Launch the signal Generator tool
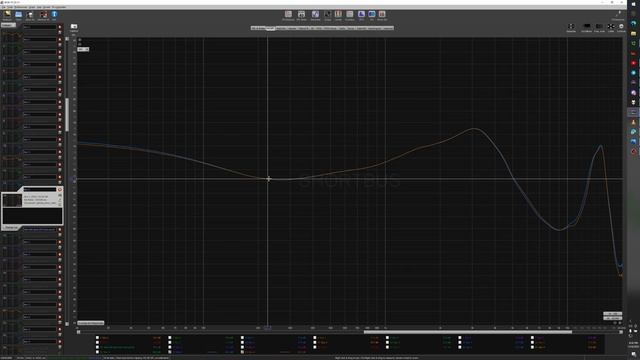The image size is (640, 360). (315, 16)
